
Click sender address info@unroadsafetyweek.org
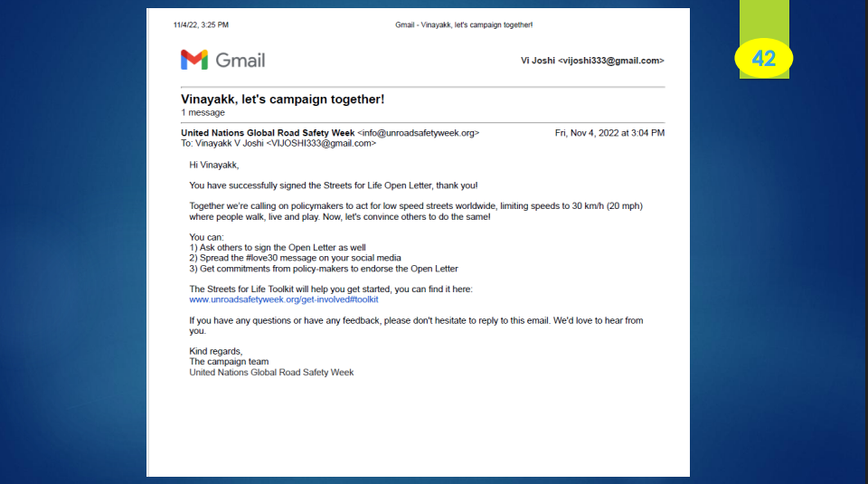click(418, 133)
